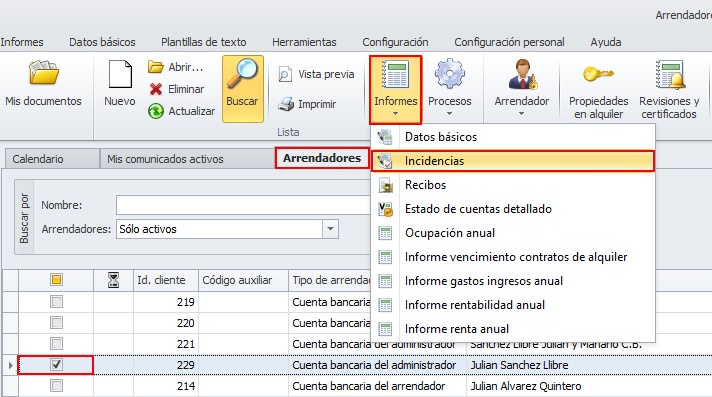Image resolution: width=712 pixels, height=397 pixels.
Task: Open the Plantillas de texto menu
Action: tap(203, 42)
